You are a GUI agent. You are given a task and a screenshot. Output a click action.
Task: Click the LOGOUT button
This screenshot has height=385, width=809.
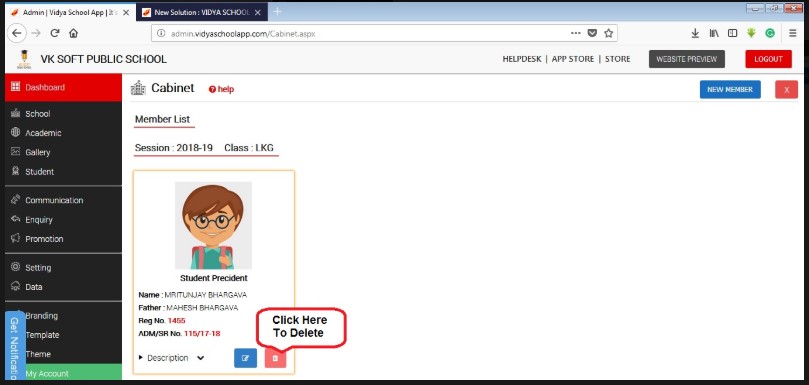click(x=768, y=59)
